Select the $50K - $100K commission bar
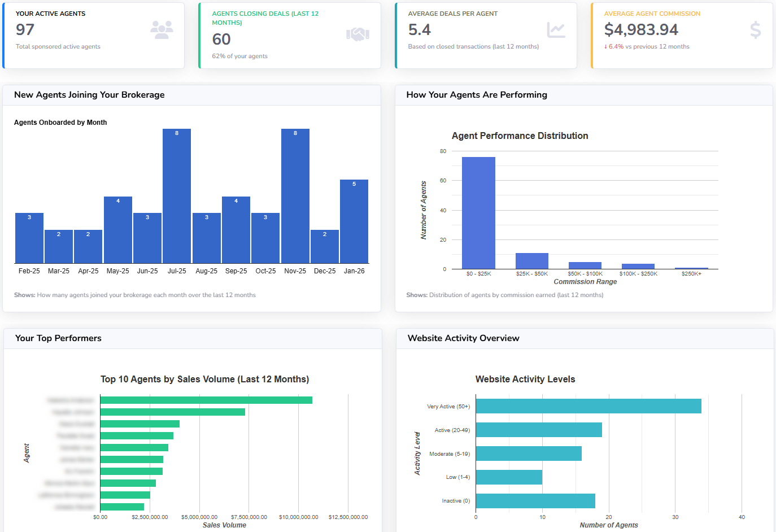The width and height of the screenshot is (776, 532). [x=585, y=265]
